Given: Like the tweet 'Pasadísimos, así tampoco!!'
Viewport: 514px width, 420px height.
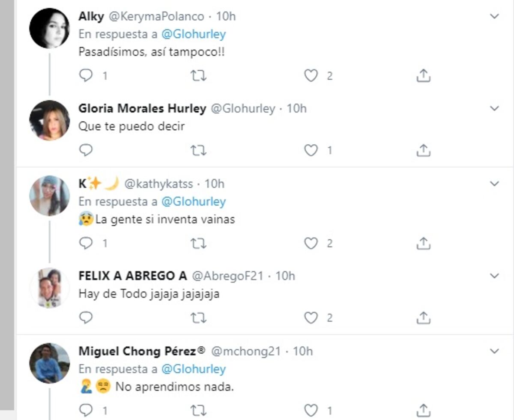Looking at the screenshot, I should click(x=311, y=76).
